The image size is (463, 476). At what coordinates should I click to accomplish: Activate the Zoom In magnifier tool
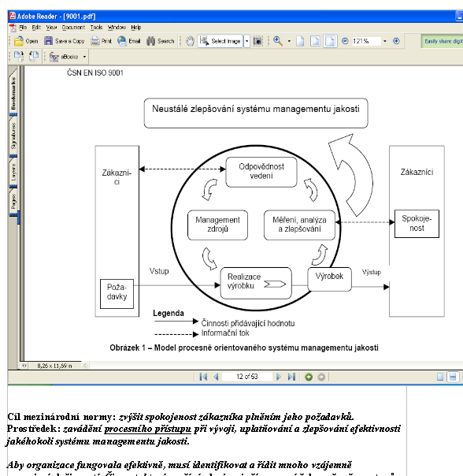pos(278,41)
